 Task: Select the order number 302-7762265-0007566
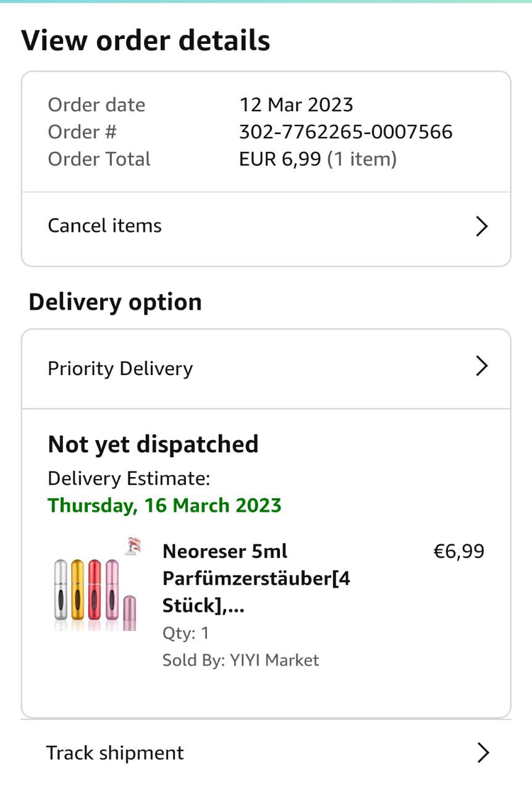point(345,132)
